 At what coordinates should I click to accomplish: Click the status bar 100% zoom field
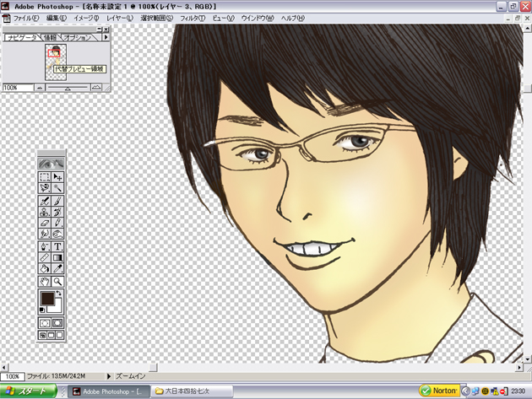(12, 376)
